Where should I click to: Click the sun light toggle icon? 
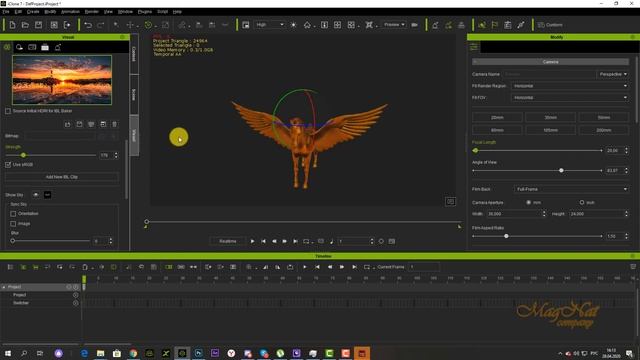tap(293, 25)
